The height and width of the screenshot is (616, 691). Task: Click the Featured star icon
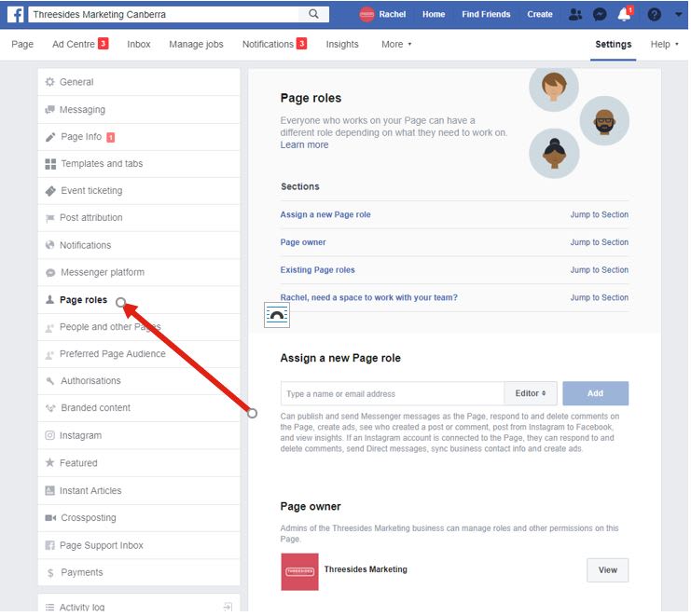(x=49, y=464)
